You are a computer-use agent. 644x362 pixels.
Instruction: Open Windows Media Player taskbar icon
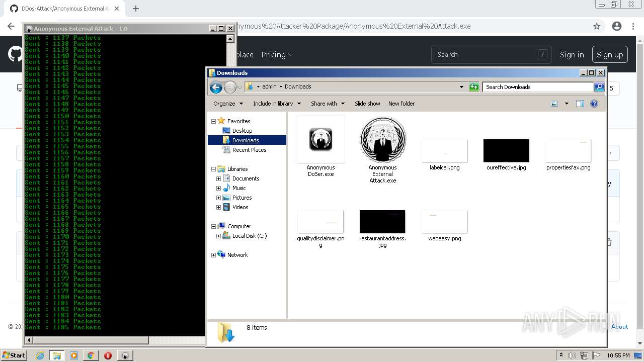(x=74, y=355)
